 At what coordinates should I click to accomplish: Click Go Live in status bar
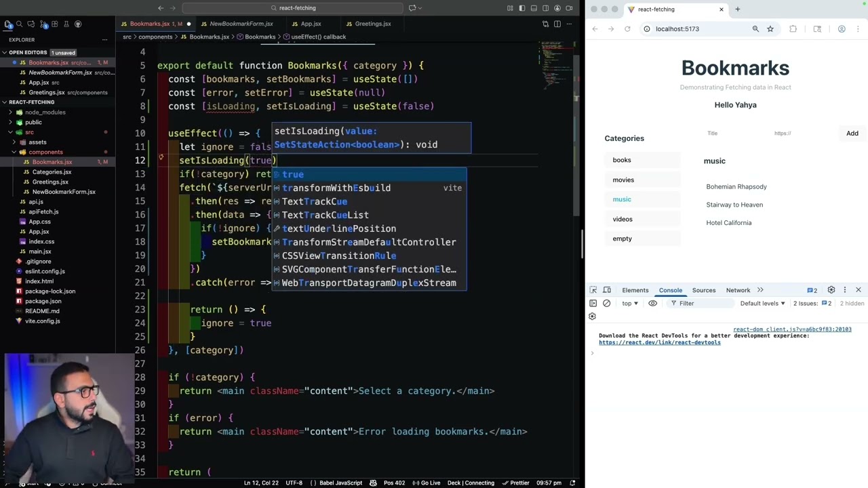[x=425, y=483]
